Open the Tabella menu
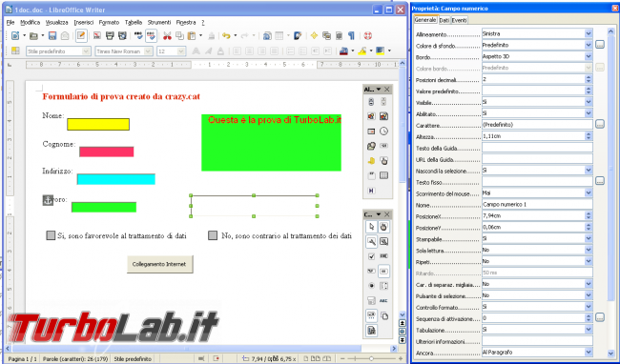 134,23
